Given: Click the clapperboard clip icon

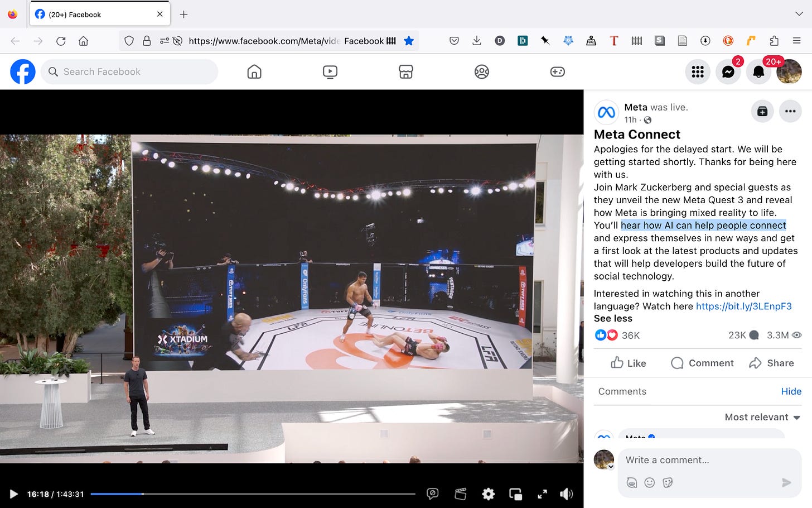Looking at the screenshot, I should (461, 494).
